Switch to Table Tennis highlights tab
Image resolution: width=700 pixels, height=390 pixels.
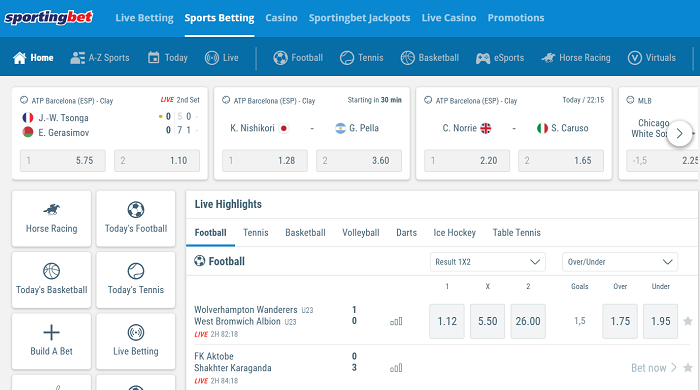point(517,233)
